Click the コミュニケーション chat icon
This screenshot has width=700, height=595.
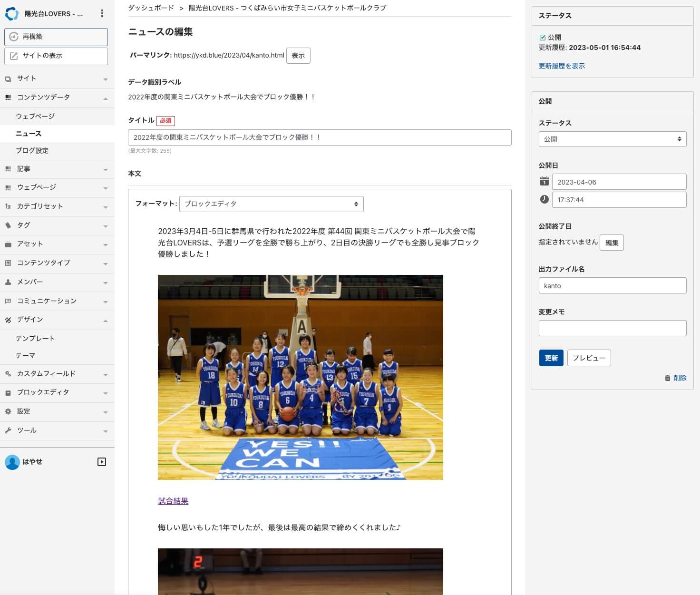pyautogui.click(x=8, y=301)
